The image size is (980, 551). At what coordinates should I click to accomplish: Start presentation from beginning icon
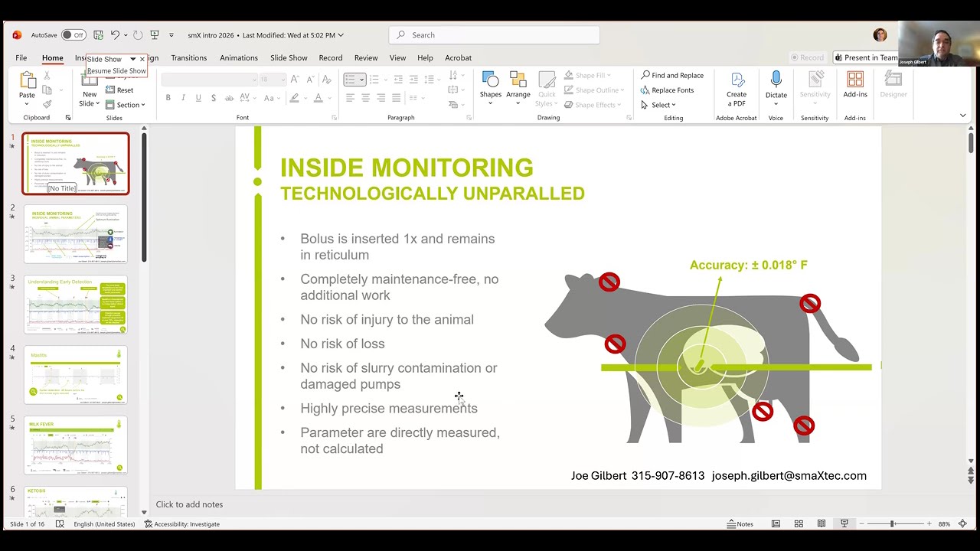[155, 35]
